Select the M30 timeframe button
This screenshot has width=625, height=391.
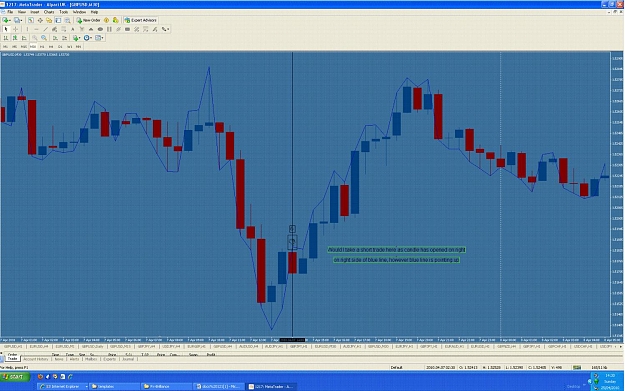pos(33,47)
